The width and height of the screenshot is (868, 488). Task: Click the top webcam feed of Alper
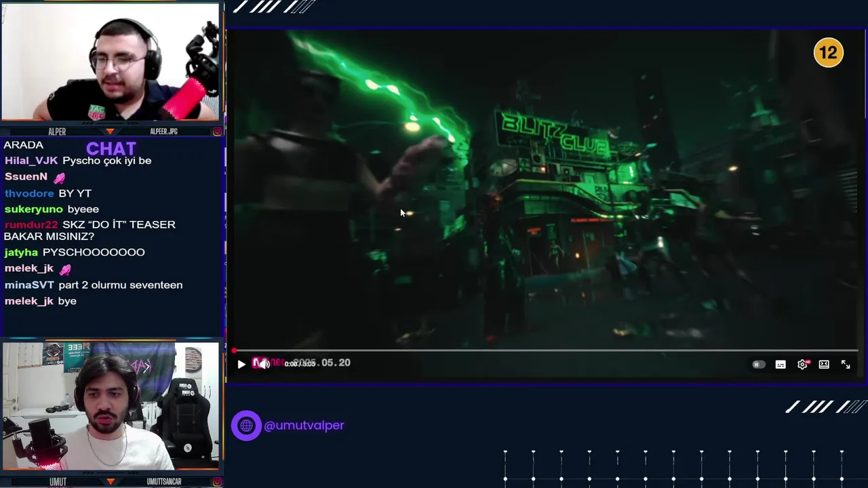coord(111,62)
